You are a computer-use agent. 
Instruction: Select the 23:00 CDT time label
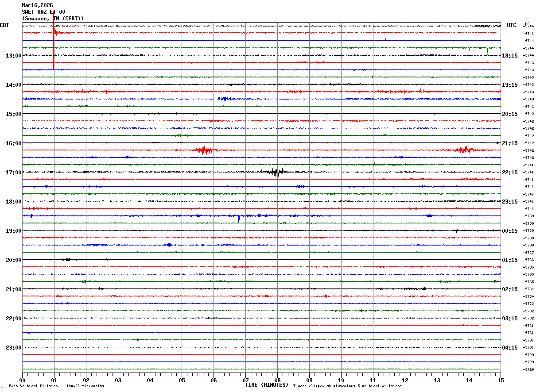click(13, 348)
